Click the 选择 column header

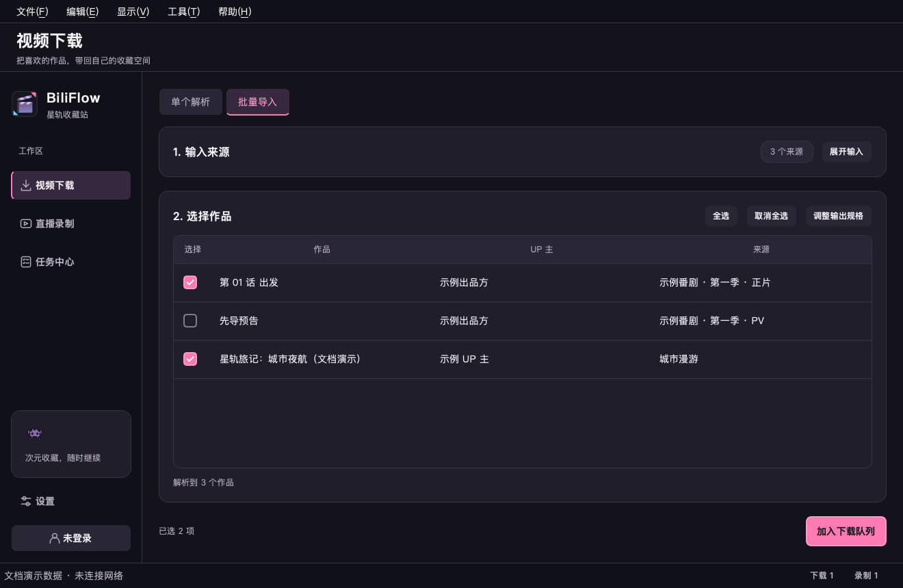tap(193, 250)
